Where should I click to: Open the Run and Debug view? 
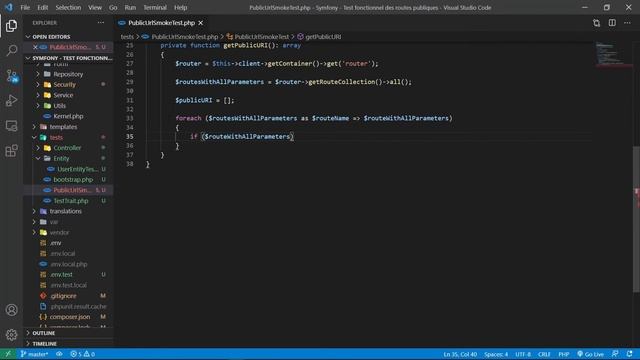pyautogui.click(x=11, y=100)
